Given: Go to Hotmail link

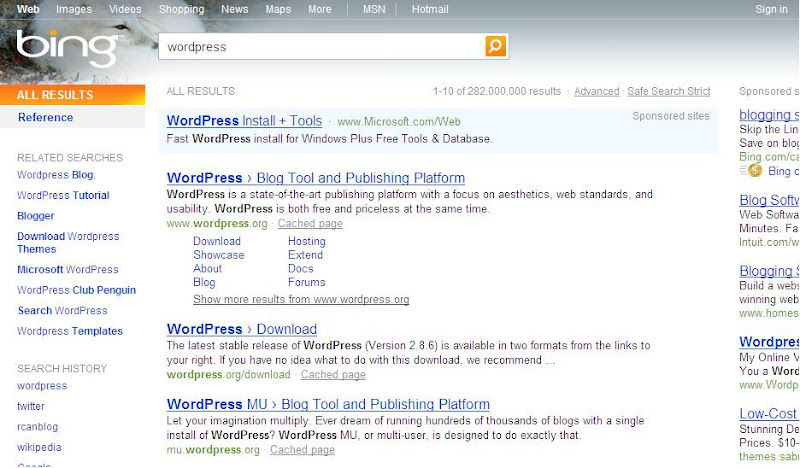Looking at the screenshot, I should [430, 9].
